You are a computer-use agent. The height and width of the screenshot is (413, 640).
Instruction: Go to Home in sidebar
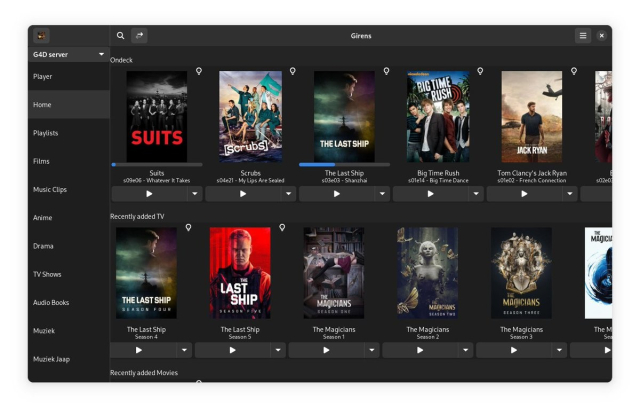point(69,104)
